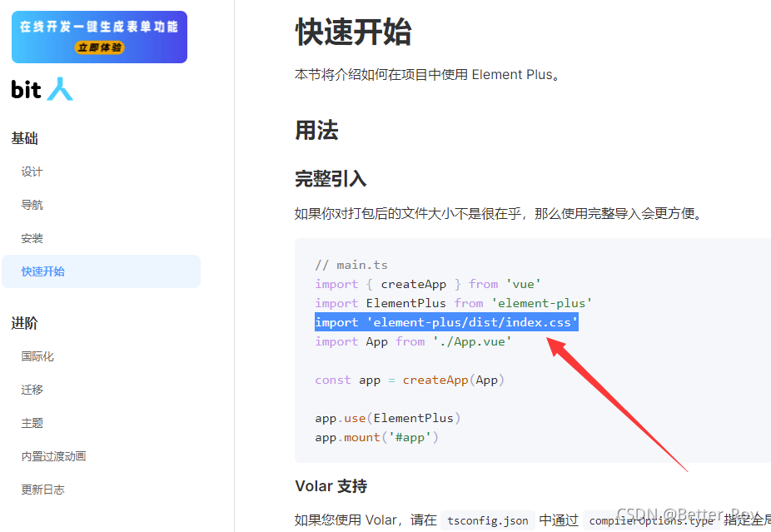Viewport: 771px width, 532px height.
Task: Select 迁移 in the sidebar
Action: point(32,389)
